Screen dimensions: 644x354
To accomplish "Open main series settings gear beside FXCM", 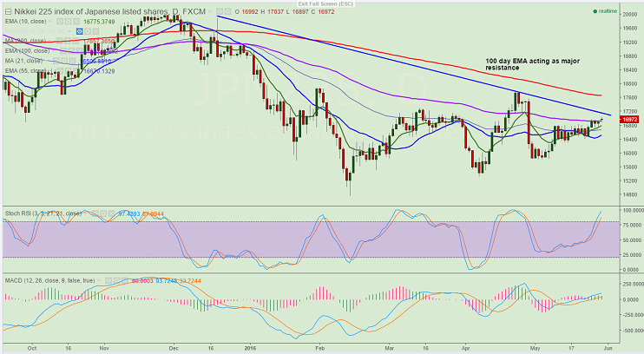I will [228, 11].
